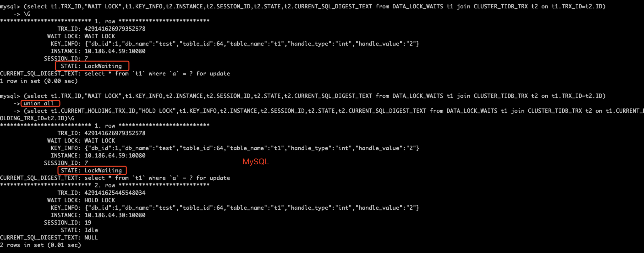Screen dimensions: 644x253
Task: Click the '2. row' separator line
Action: [x=105, y=185]
